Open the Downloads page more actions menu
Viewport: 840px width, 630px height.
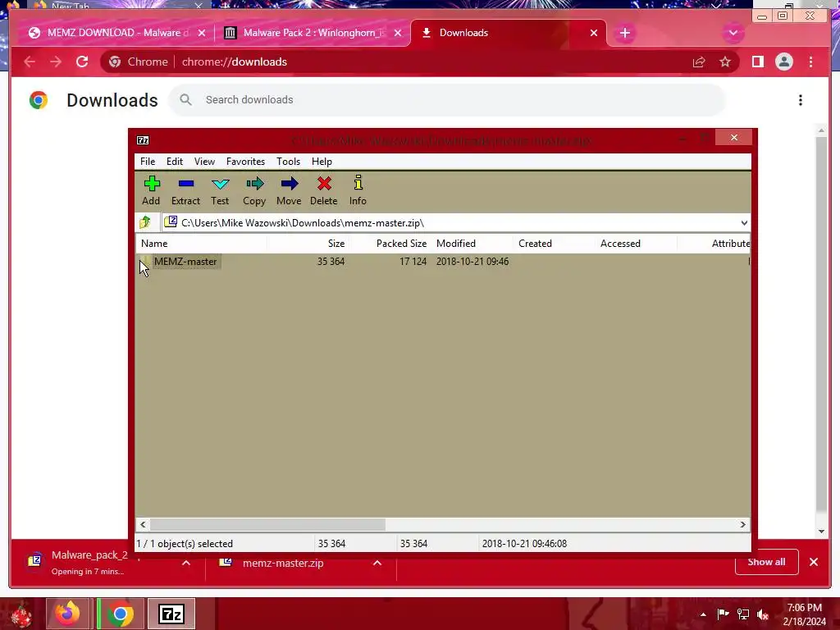coord(801,100)
